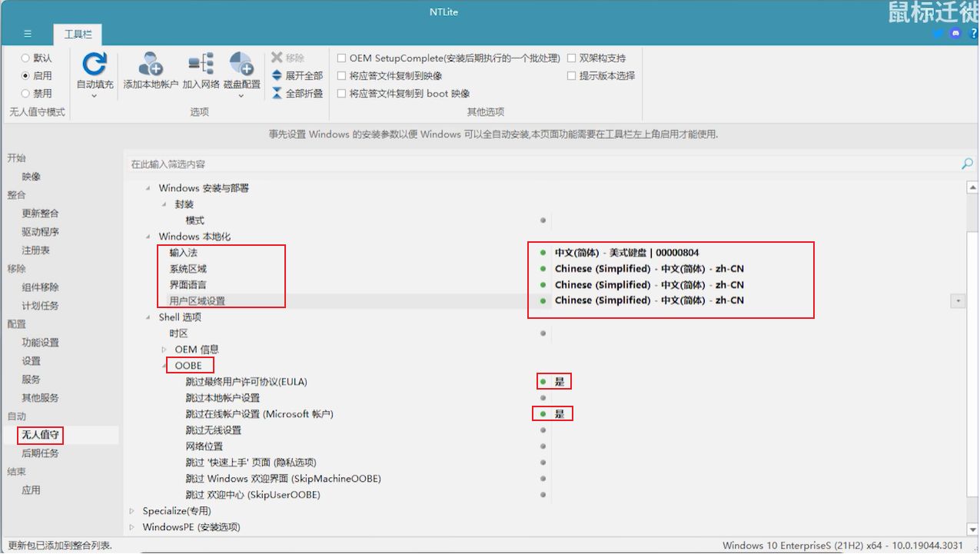Switch to the 工具栏 tab
The image size is (980, 554).
coord(77,34)
